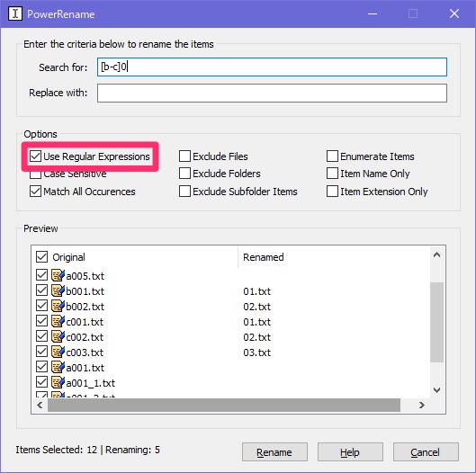Uncheck the c003.txt item checkbox
This screenshot has width=476, height=473.
point(41,352)
